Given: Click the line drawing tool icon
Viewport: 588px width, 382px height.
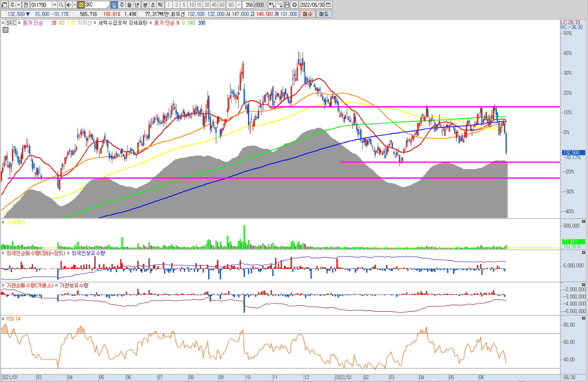Looking at the screenshot, I should 279,5.
